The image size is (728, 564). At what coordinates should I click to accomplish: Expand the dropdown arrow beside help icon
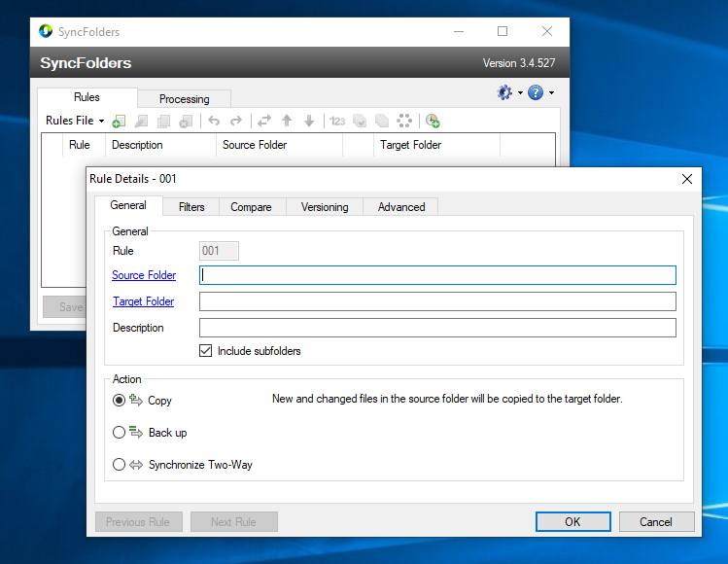point(551,93)
